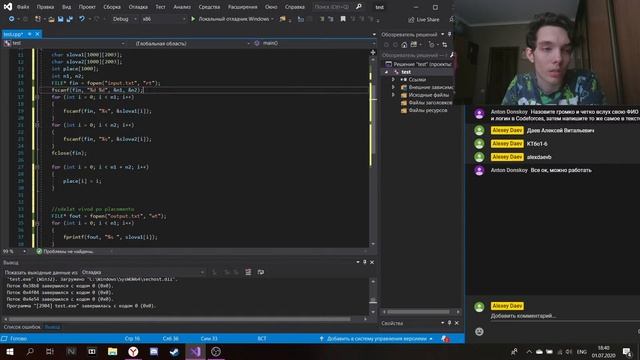Click the navigate back toolbar icon
The height and width of the screenshot is (360, 640).
pyautogui.click(x=11, y=19)
